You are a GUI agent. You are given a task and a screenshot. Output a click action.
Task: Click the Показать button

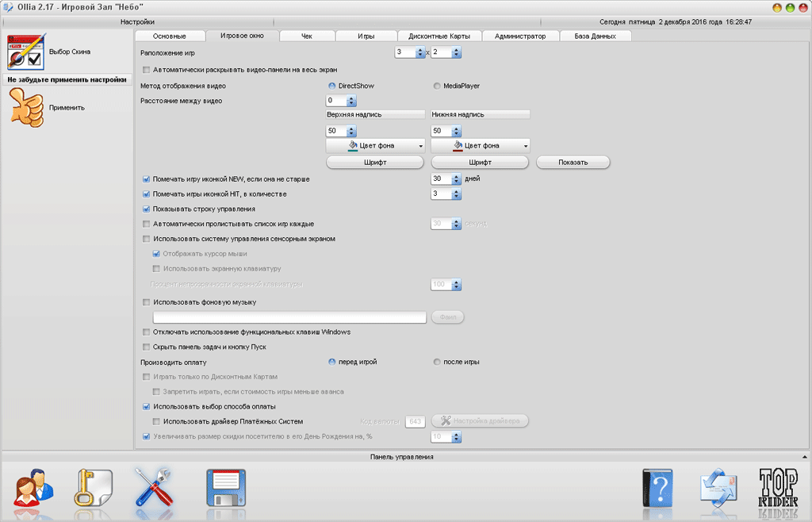573,163
